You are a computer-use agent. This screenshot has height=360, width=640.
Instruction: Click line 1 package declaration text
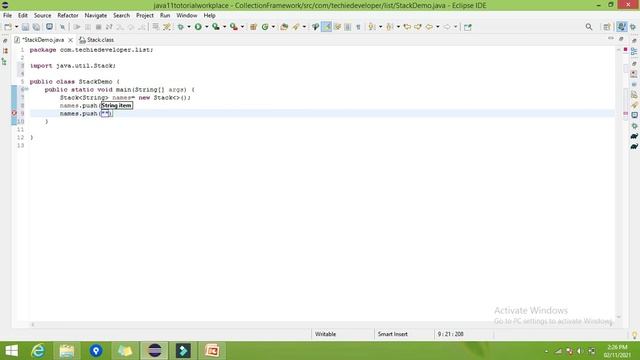pos(91,50)
